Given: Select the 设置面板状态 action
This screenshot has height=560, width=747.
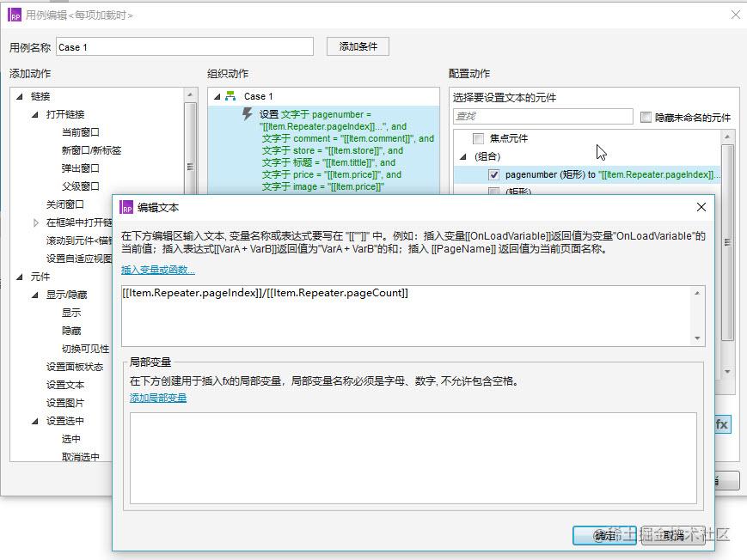Looking at the screenshot, I should (x=75, y=367).
